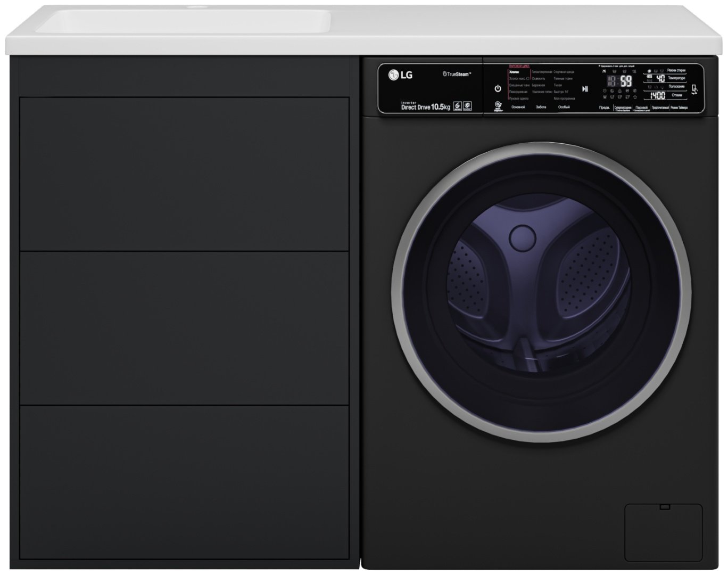
Task: Tap the Отжим spin button
Action: (677, 95)
